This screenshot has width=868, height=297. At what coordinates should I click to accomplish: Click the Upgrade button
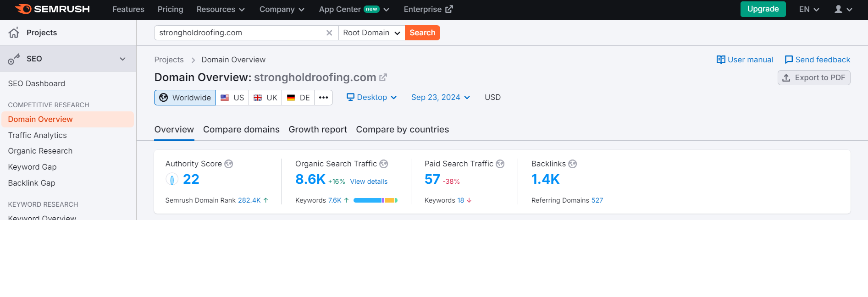[x=763, y=9]
